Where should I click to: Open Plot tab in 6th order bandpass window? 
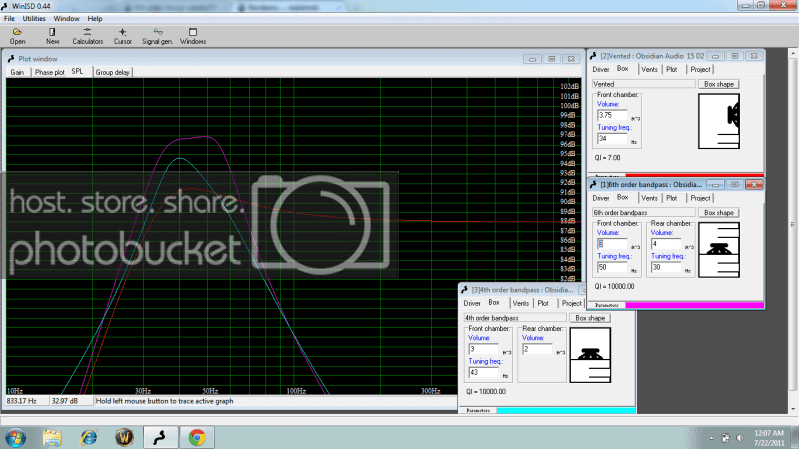(672, 198)
